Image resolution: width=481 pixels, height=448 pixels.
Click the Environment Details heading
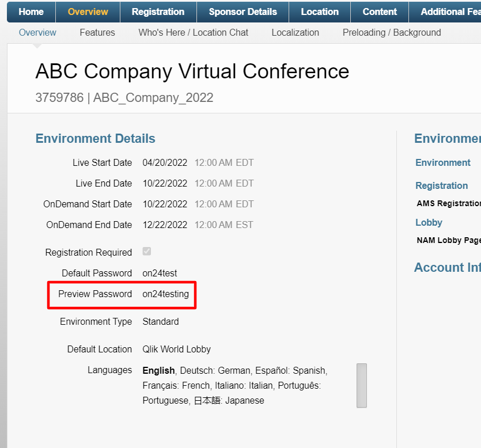[96, 139]
